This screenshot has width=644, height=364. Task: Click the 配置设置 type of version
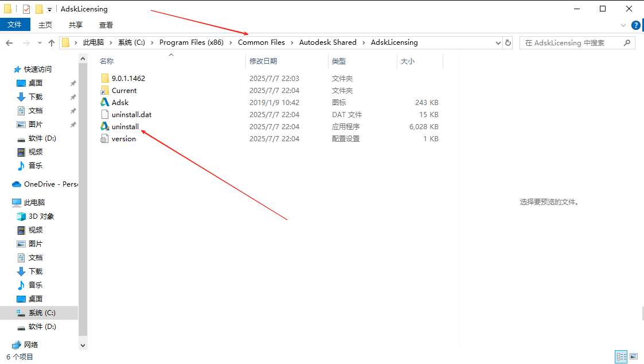346,139
